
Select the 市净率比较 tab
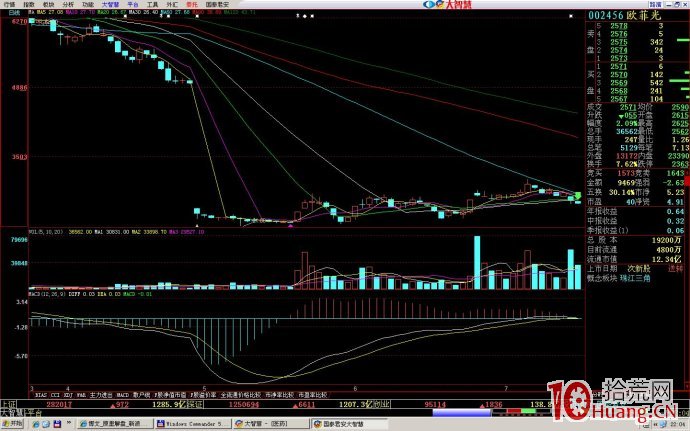[279, 395]
